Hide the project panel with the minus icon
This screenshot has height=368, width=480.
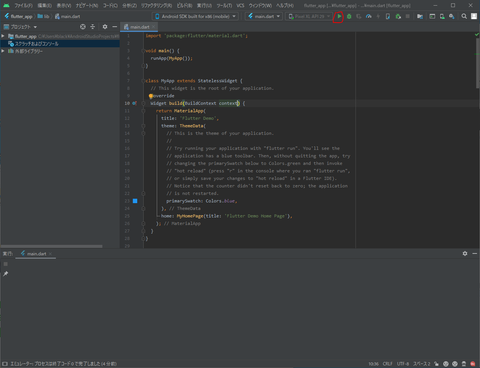pos(114,27)
